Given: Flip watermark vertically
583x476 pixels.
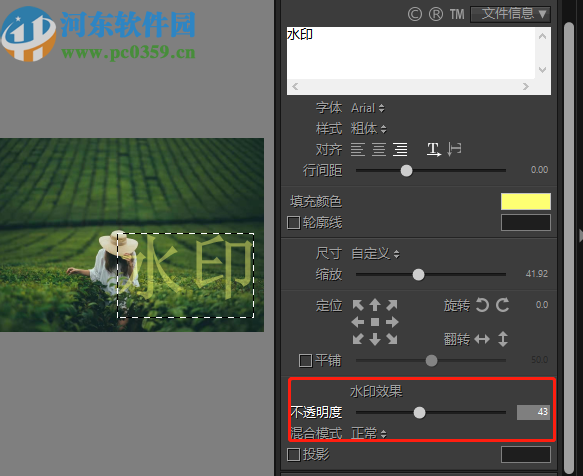Looking at the screenshot, I should (x=503, y=339).
